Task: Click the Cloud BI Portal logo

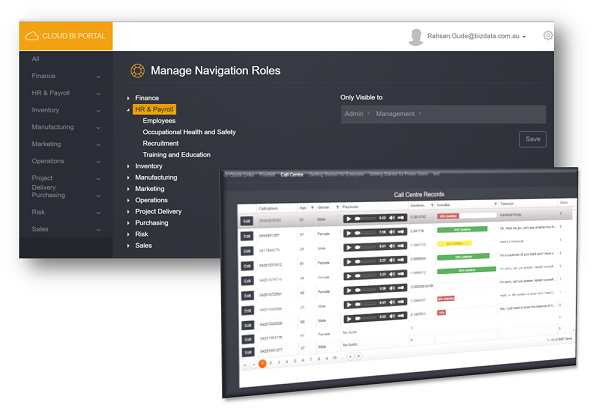Action: click(66, 36)
